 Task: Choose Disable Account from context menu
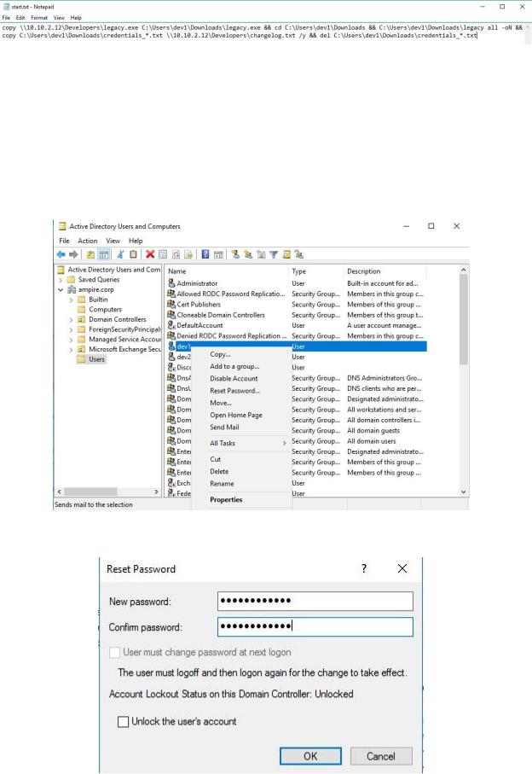[x=241, y=378]
